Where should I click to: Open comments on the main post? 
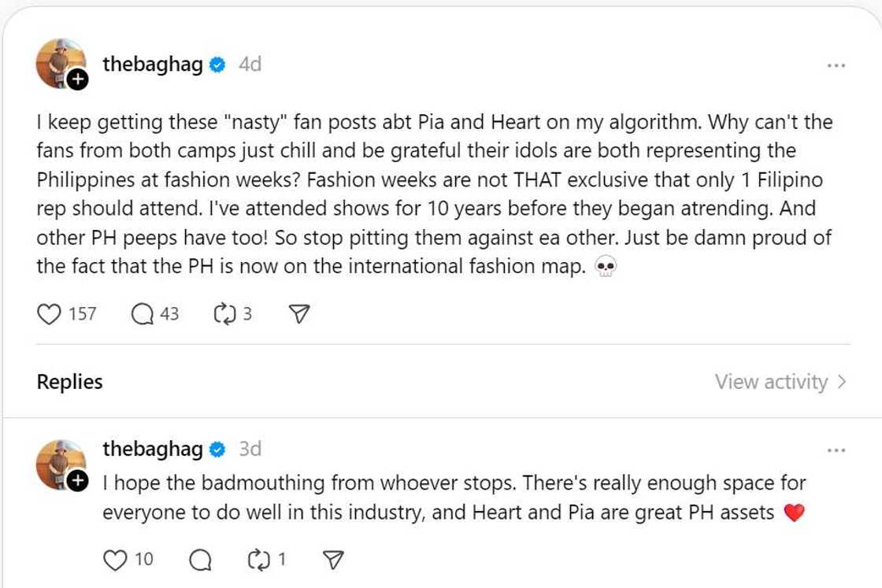coord(143,314)
